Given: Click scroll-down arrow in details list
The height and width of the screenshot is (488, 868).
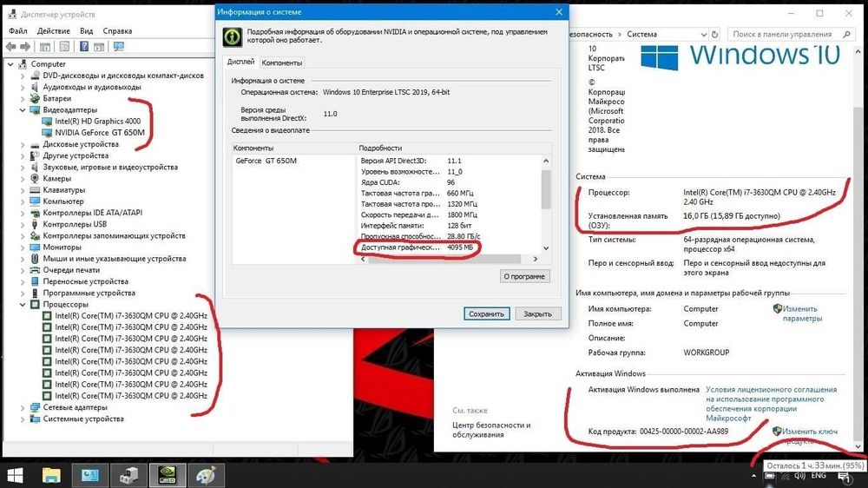Looking at the screenshot, I should tap(546, 248).
